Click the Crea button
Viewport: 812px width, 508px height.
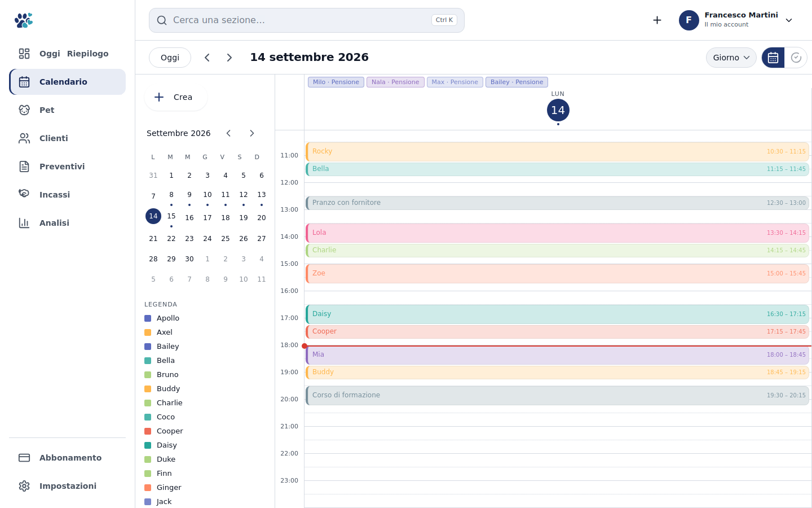point(176,97)
